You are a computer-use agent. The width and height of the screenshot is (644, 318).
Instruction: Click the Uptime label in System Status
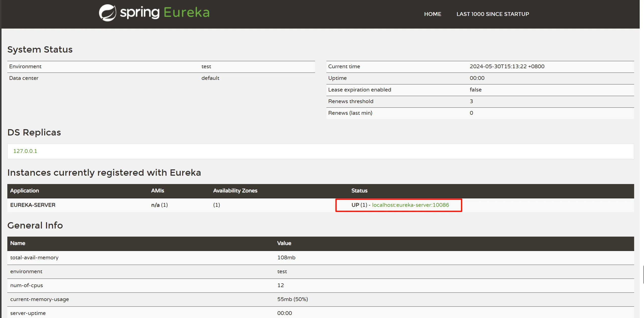point(337,78)
